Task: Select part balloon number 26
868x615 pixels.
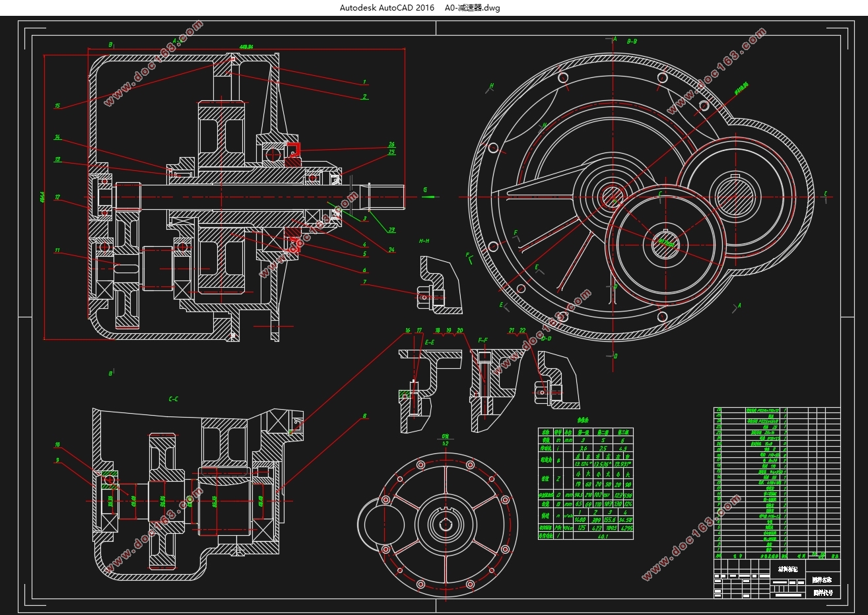Action: pos(391,145)
